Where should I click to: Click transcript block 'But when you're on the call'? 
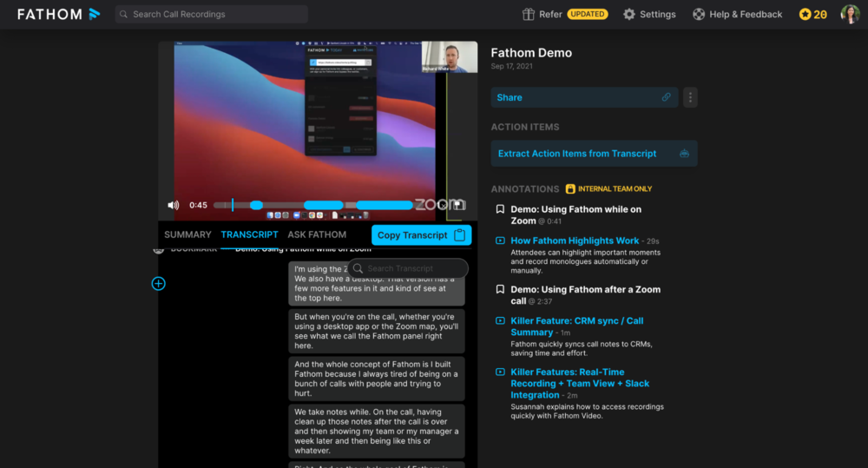tap(377, 331)
